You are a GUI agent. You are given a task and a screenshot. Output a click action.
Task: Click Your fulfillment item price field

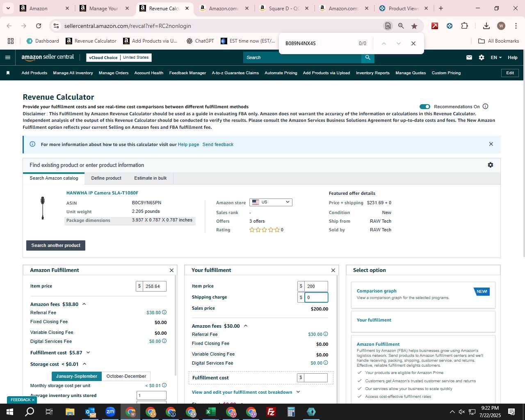(316, 286)
